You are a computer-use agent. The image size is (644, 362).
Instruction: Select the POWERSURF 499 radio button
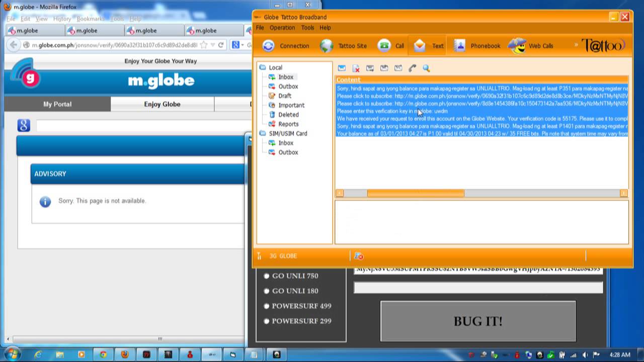pyautogui.click(x=267, y=306)
